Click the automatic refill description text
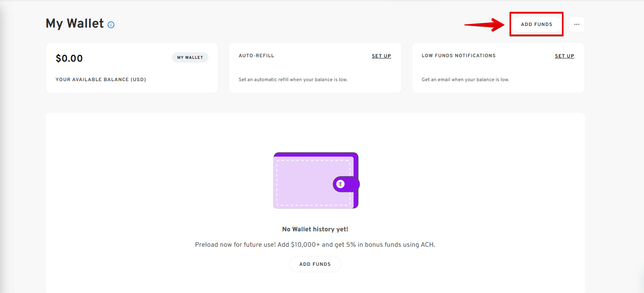 pos(293,80)
